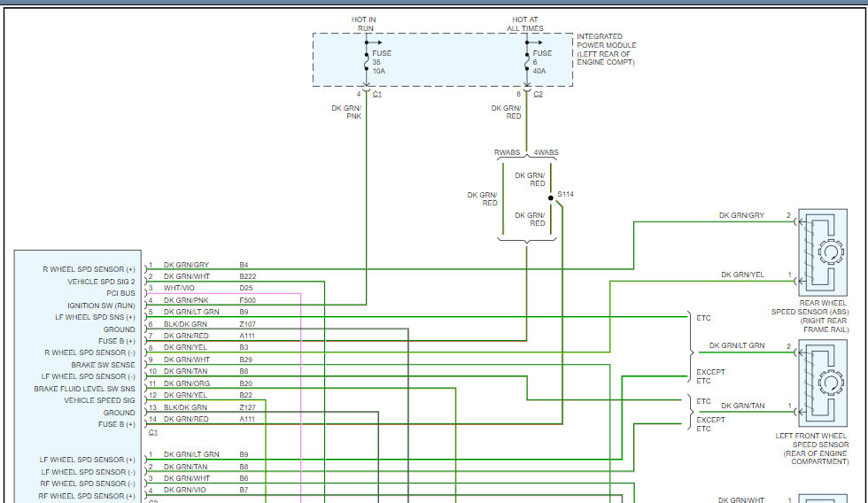Click the S114 splice dot
This screenshot has width=868, height=503.
click(550, 197)
